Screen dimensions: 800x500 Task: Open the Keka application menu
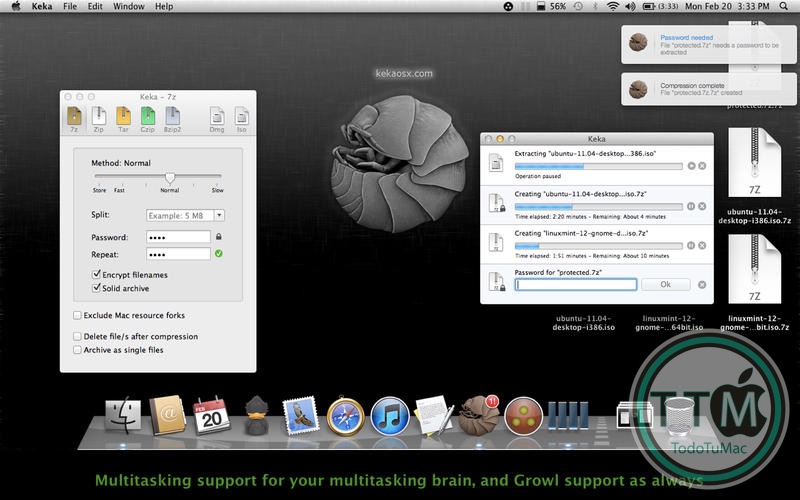[42, 6]
